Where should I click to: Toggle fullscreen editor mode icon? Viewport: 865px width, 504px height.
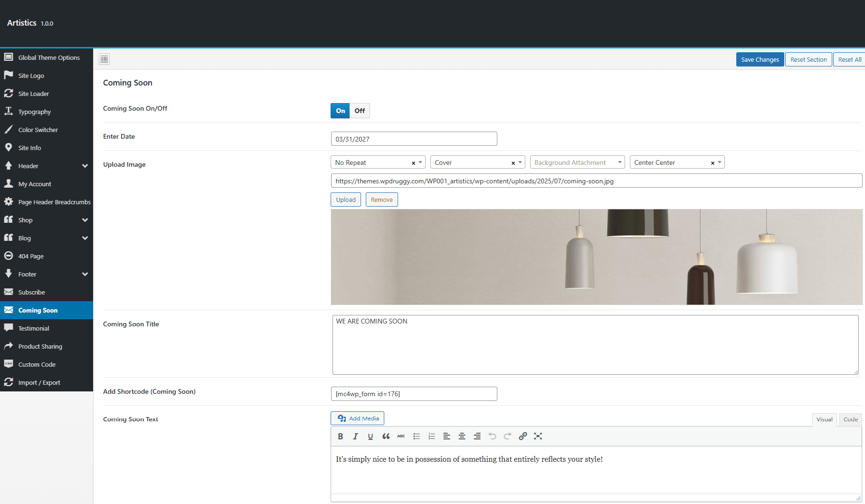pos(538,436)
